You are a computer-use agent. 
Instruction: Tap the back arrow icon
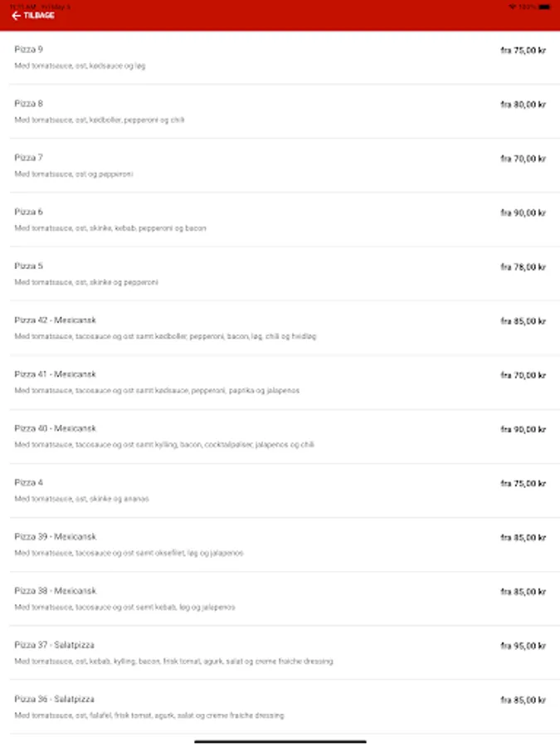(16, 16)
